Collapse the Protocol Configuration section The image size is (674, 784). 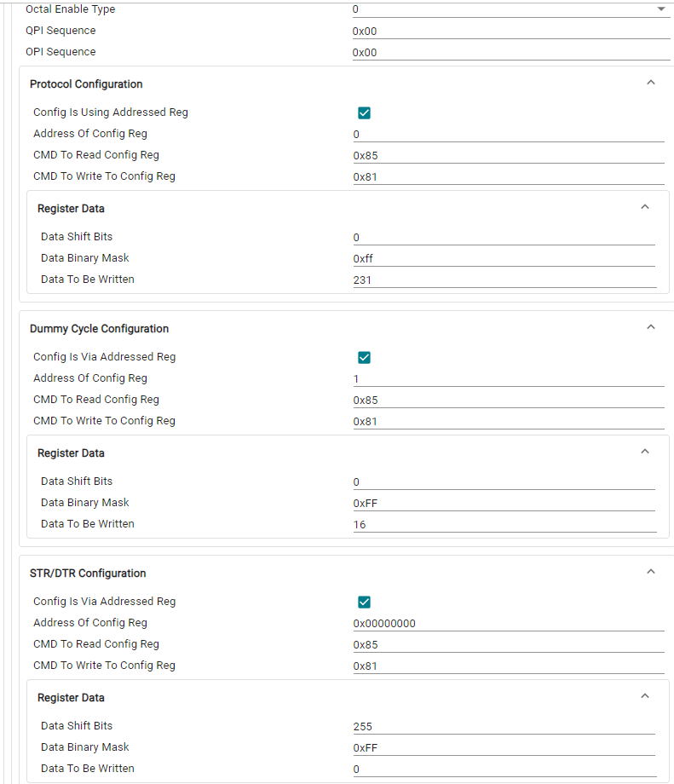[x=650, y=83]
